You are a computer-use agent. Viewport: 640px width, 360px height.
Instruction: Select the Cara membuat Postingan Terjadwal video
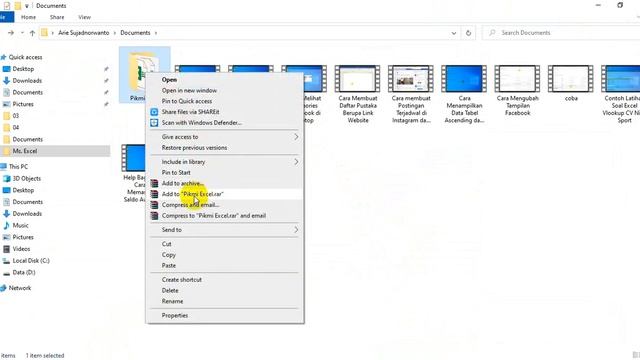(411, 94)
